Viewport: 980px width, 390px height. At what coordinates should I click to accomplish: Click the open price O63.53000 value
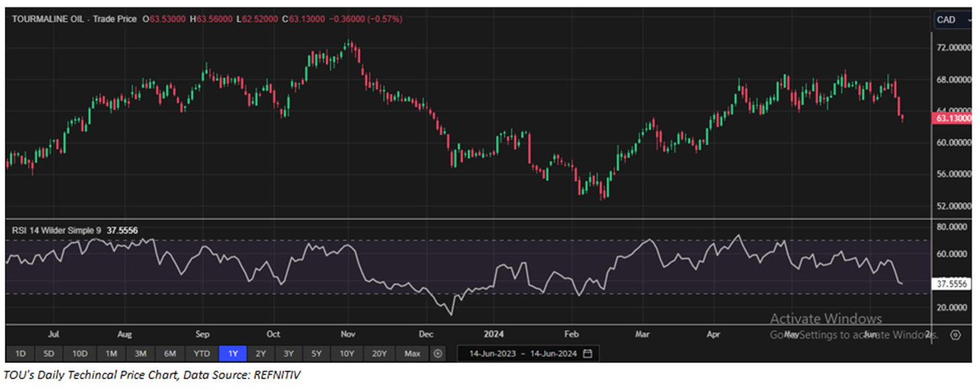point(164,19)
